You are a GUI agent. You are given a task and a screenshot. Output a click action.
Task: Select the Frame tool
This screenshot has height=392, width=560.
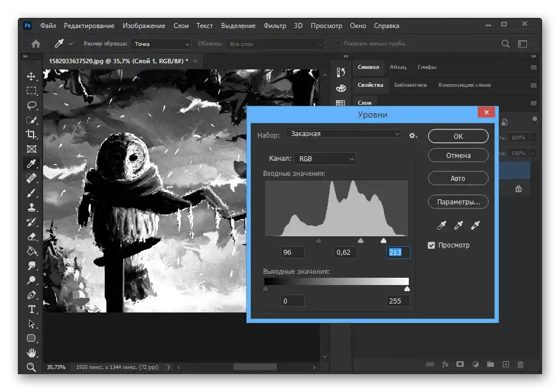click(31, 149)
